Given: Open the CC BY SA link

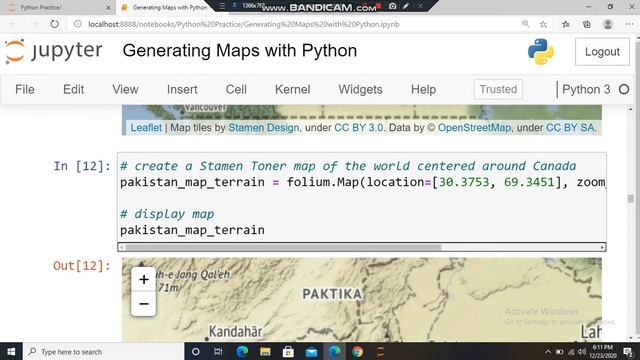Looking at the screenshot, I should 570,128.
